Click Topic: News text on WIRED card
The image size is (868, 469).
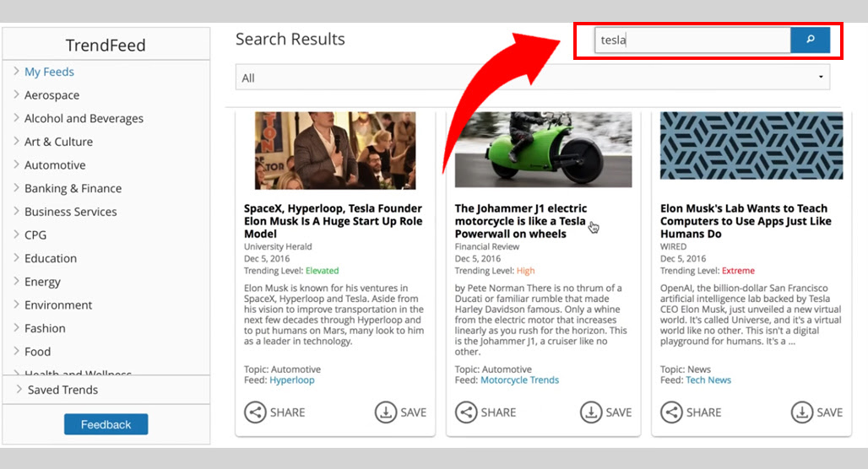pos(686,369)
